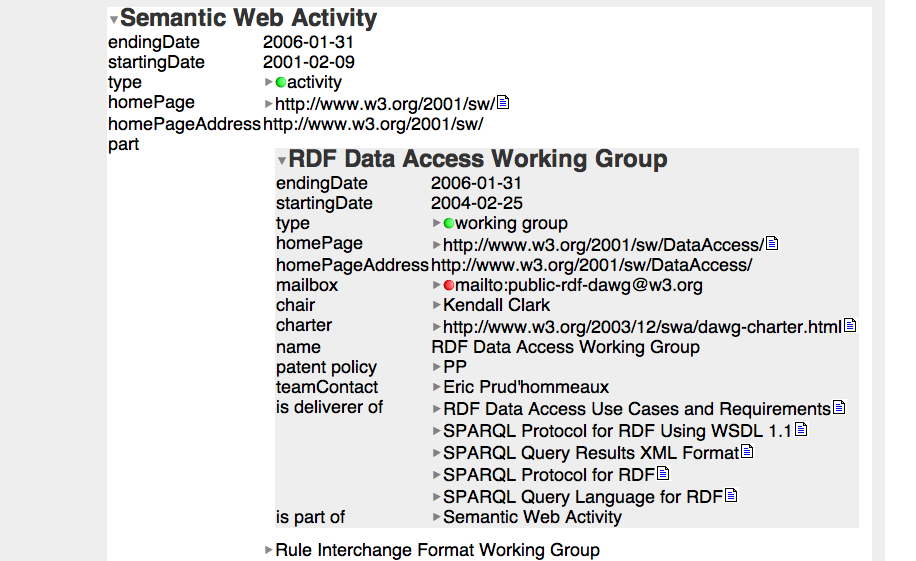Click document icon after SPARQL Query Results XML Format

(x=747, y=452)
